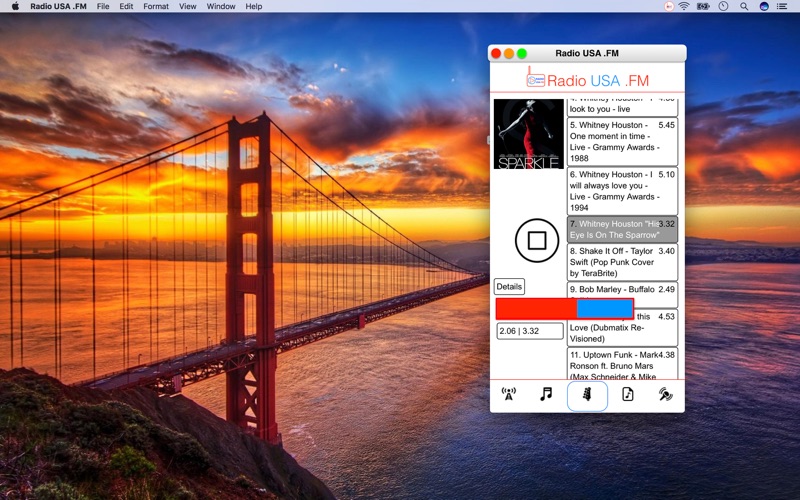800x500 pixels.
Task: Click the red and blue playback progress bar
Action: (x=565, y=309)
